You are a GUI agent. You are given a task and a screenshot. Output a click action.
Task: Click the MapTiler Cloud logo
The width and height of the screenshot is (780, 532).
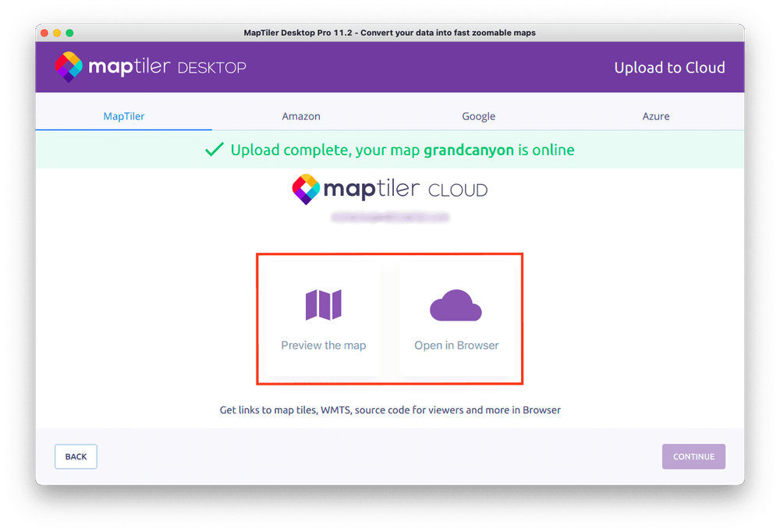(388, 189)
